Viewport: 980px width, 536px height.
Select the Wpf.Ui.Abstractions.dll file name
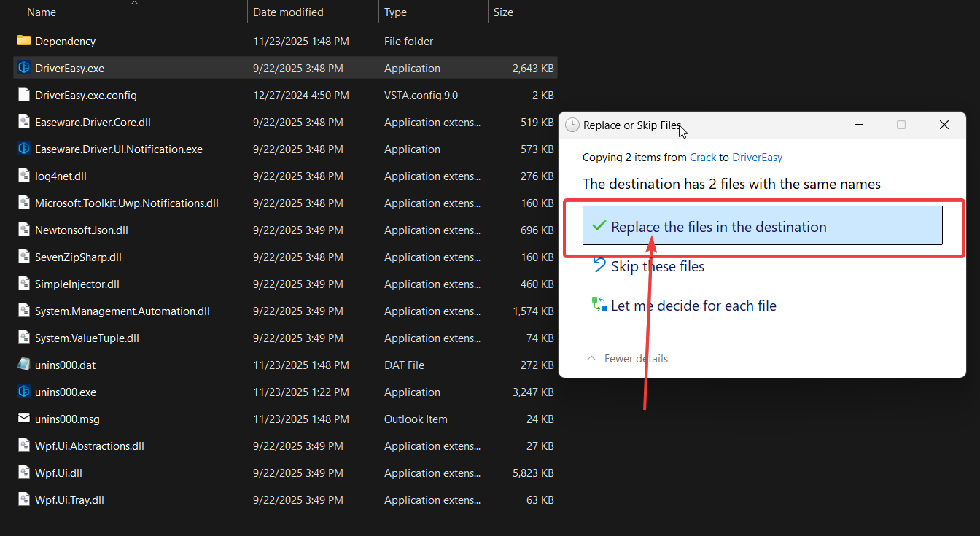tap(90, 446)
